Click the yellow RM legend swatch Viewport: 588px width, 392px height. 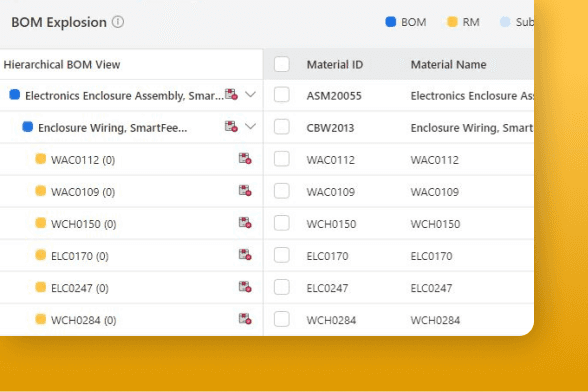[x=452, y=22]
